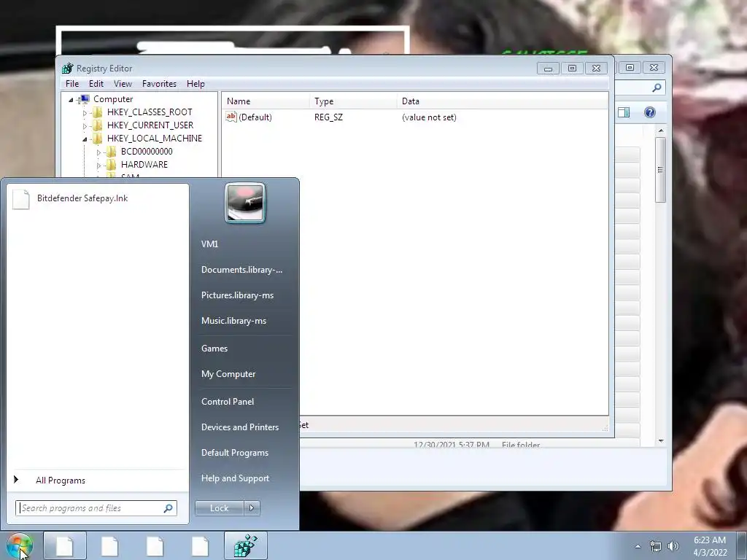Viewport: 747px width, 560px height.
Task: Click the search magnifier in Start menu
Action: click(x=169, y=508)
